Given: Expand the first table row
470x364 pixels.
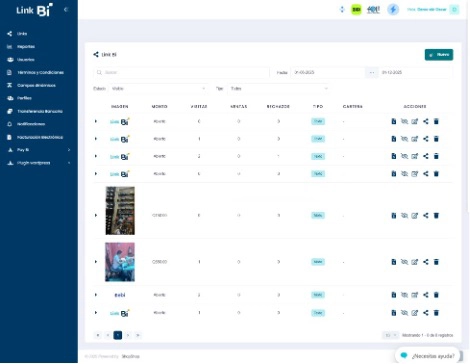Looking at the screenshot, I should tap(96, 121).
